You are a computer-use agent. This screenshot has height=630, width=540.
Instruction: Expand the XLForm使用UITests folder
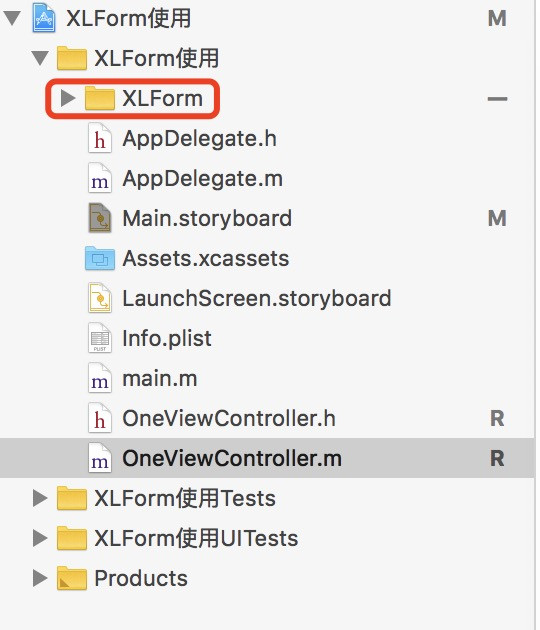click(40, 538)
